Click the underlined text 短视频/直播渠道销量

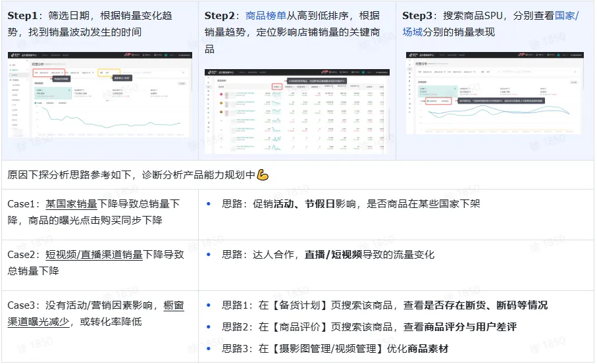coord(94,255)
